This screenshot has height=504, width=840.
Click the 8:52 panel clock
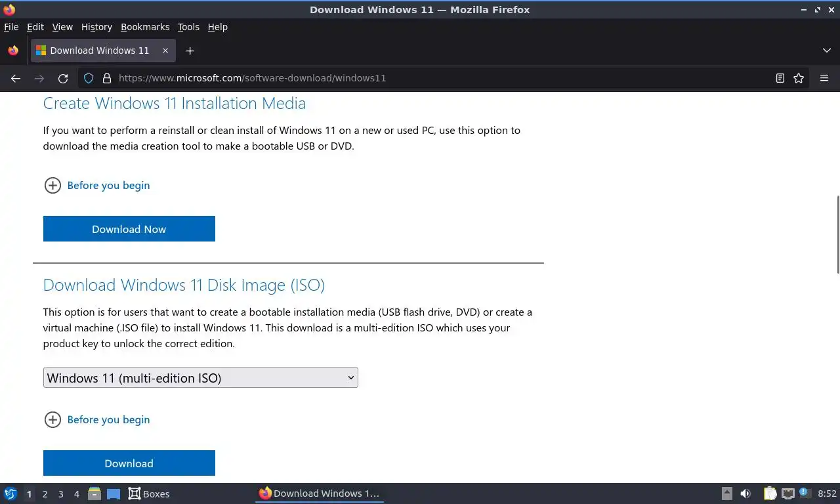pyautogui.click(x=827, y=493)
